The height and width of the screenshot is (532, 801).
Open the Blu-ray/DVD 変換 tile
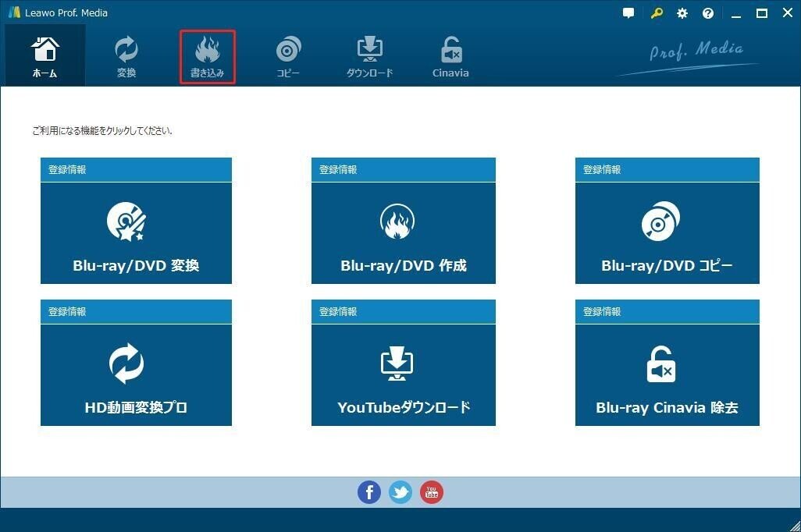136,232
